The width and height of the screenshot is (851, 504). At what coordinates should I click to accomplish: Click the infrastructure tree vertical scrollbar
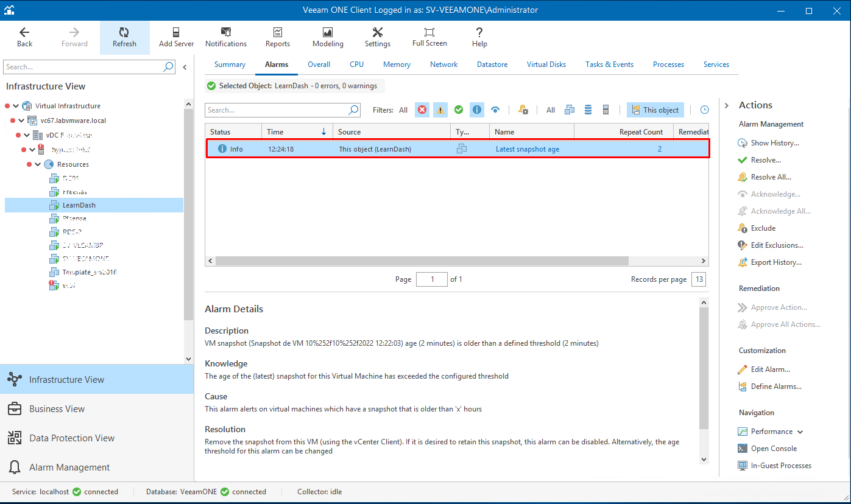pyautogui.click(x=188, y=213)
